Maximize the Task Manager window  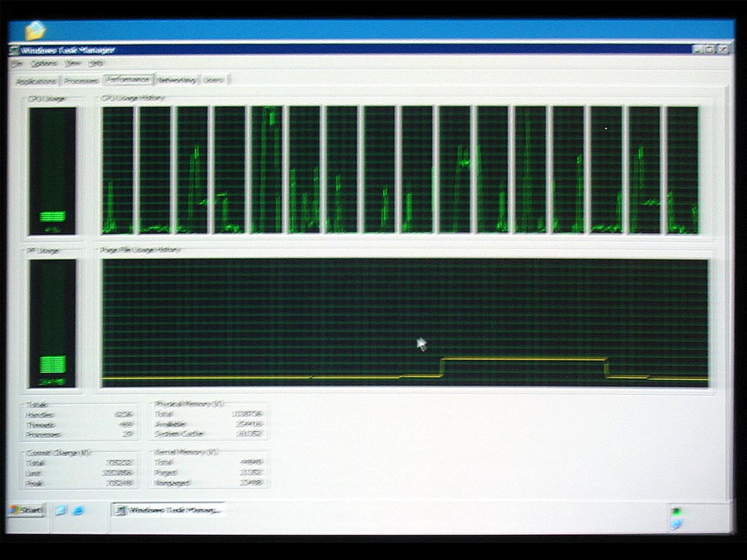click(x=710, y=49)
